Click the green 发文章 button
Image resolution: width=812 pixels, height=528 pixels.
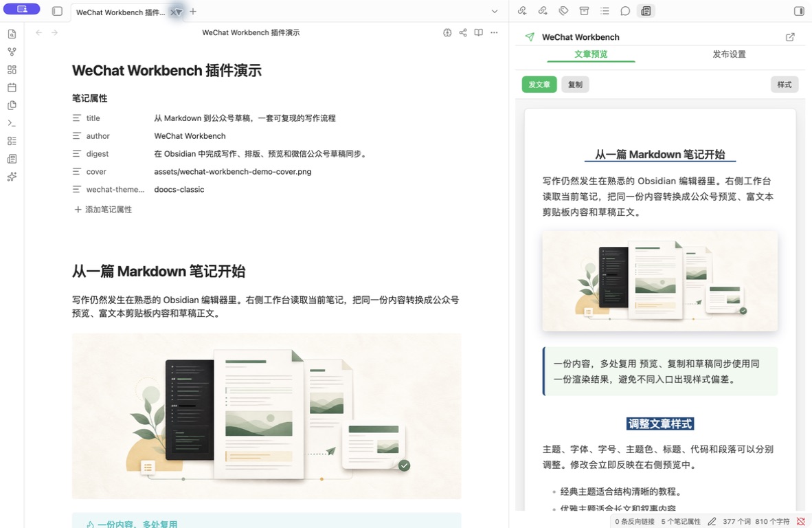[539, 85]
